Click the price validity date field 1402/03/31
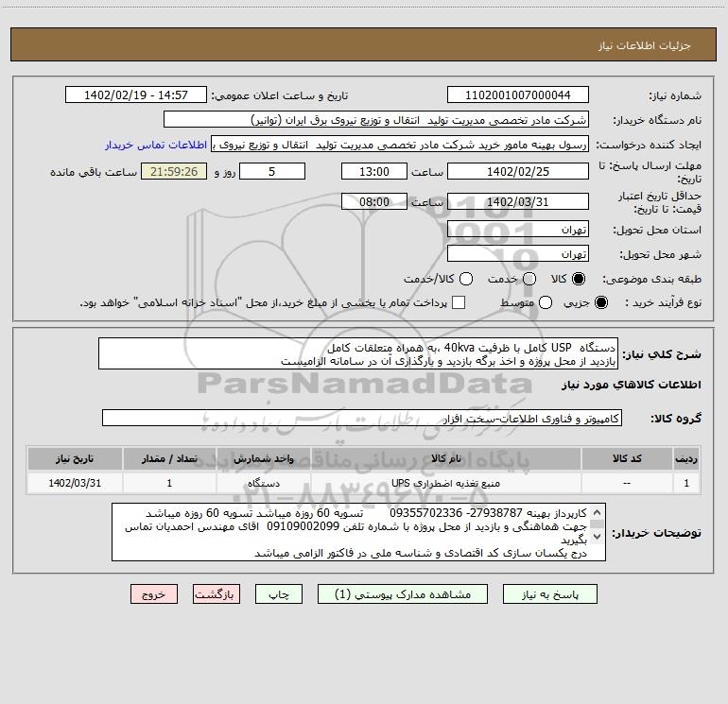 [518, 202]
